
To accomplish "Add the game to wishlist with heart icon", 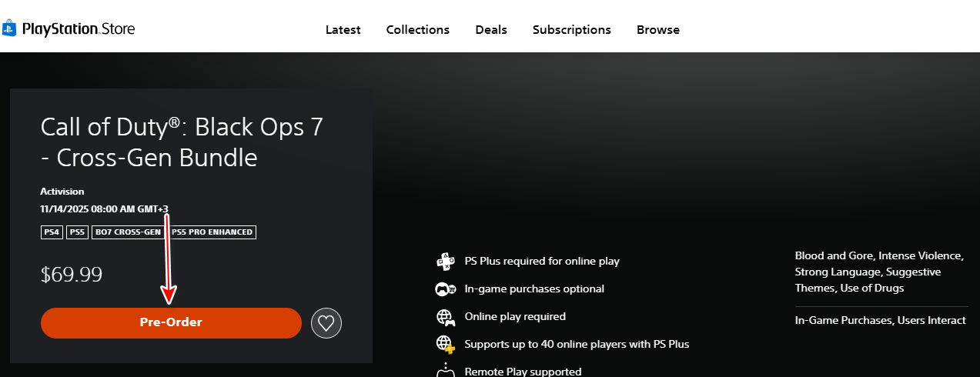I will point(326,323).
